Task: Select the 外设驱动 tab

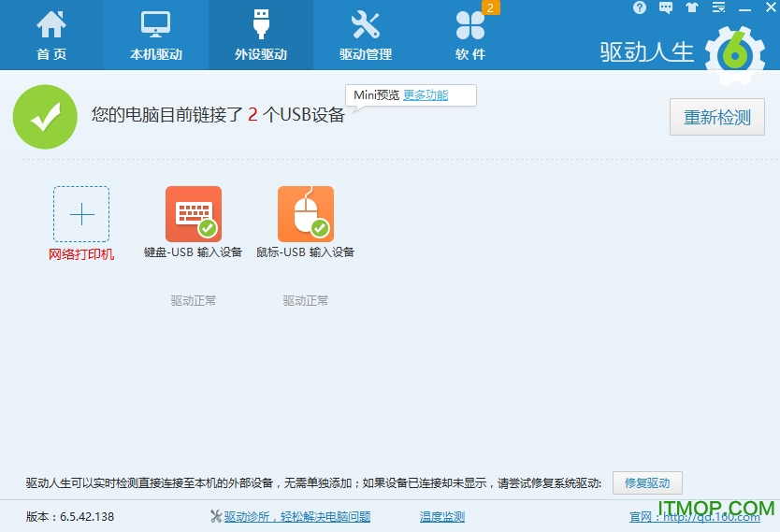Action: 261,35
